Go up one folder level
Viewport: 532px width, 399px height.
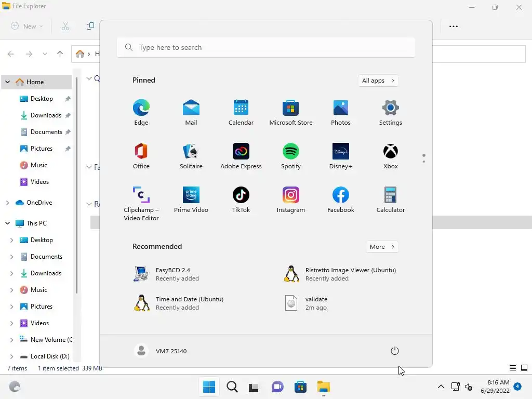pyautogui.click(x=60, y=54)
